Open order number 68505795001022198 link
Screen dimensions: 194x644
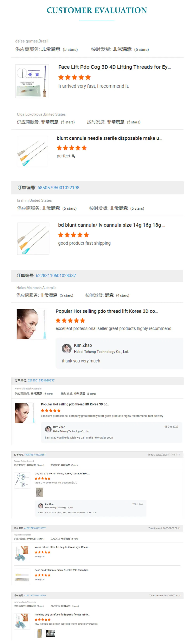[x=58, y=187]
